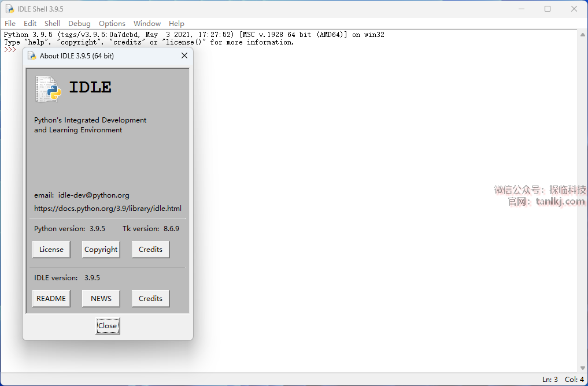
Task: Click the shell scrollbar up arrow
Action: pos(582,35)
